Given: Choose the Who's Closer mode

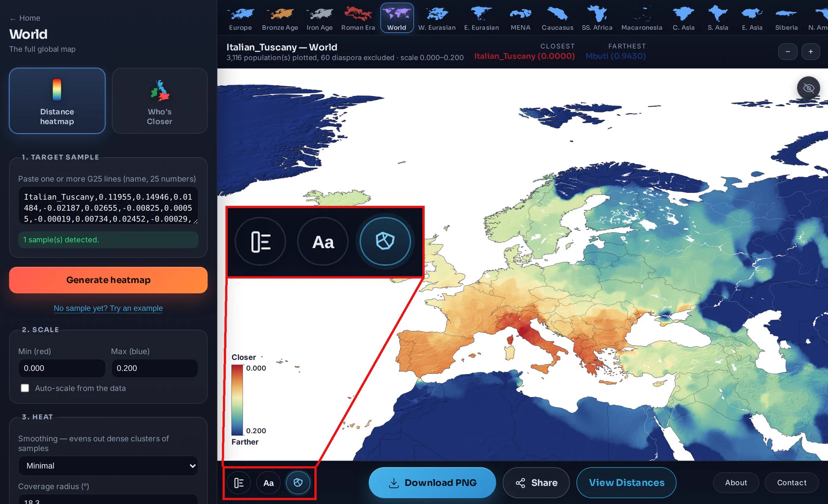Looking at the screenshot, I should pyautogui.click(x=159, y=101).
